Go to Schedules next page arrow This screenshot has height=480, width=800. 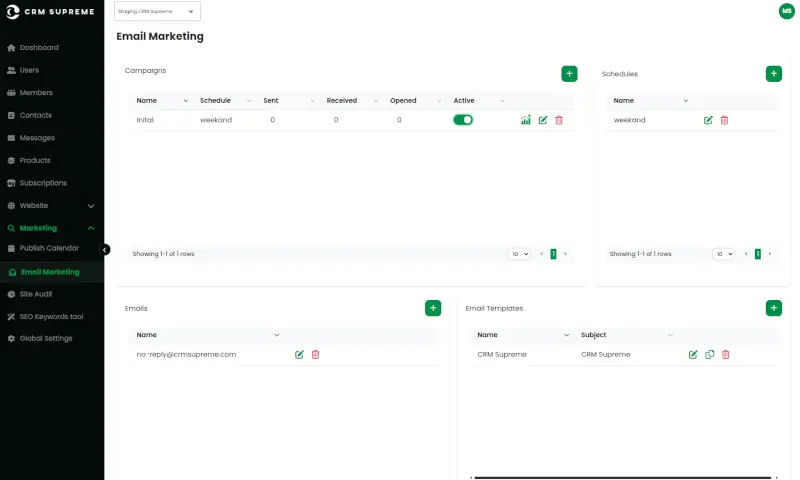770,254
